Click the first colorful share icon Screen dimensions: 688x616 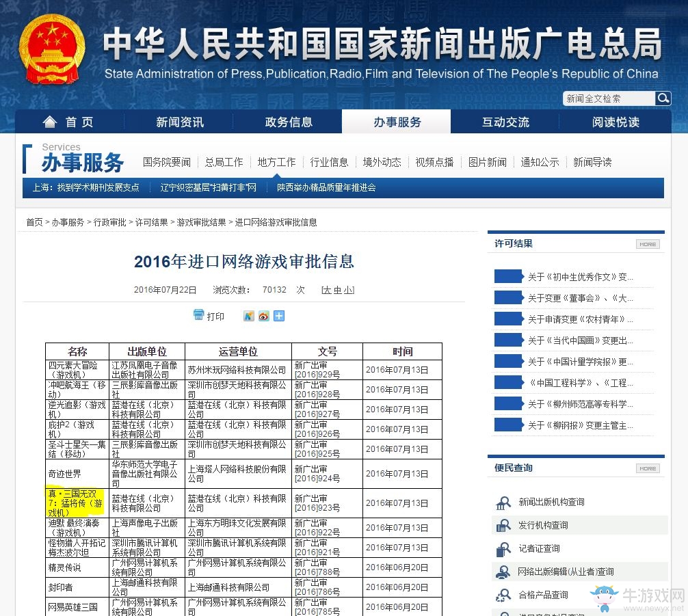(249, 316)
